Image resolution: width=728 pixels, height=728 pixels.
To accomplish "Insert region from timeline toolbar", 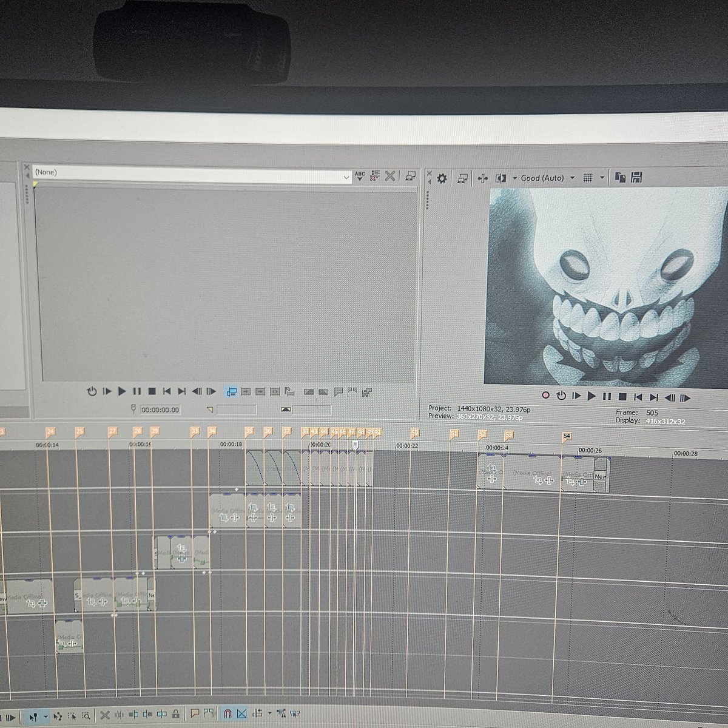I will (x=209, y=713).
